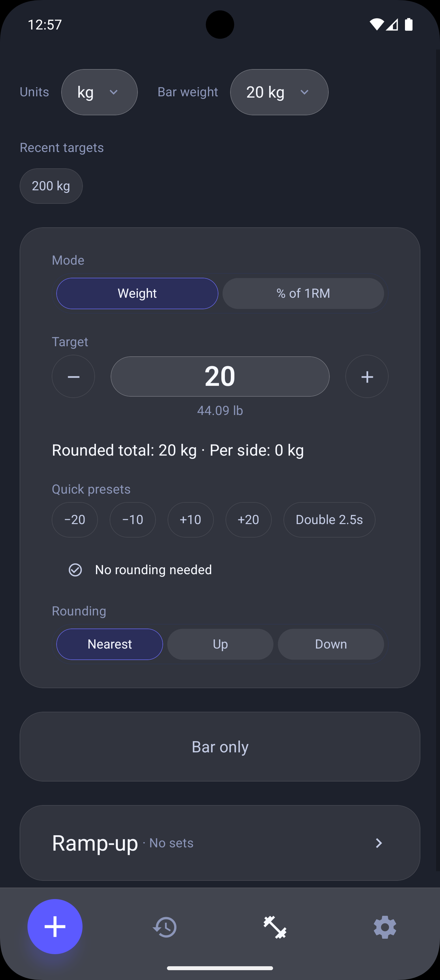Keep rounding on Nearest
This screenshot has width=440, height=980.
(x=110, y=644)
